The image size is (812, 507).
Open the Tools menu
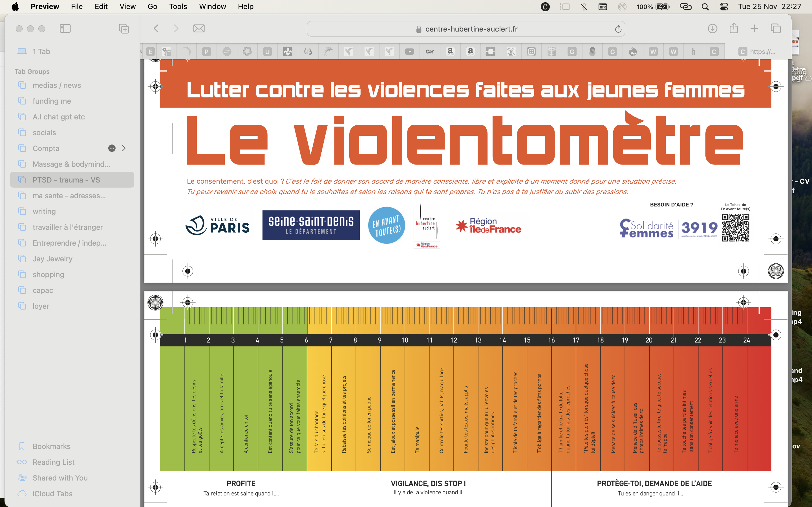pos(178,7)
